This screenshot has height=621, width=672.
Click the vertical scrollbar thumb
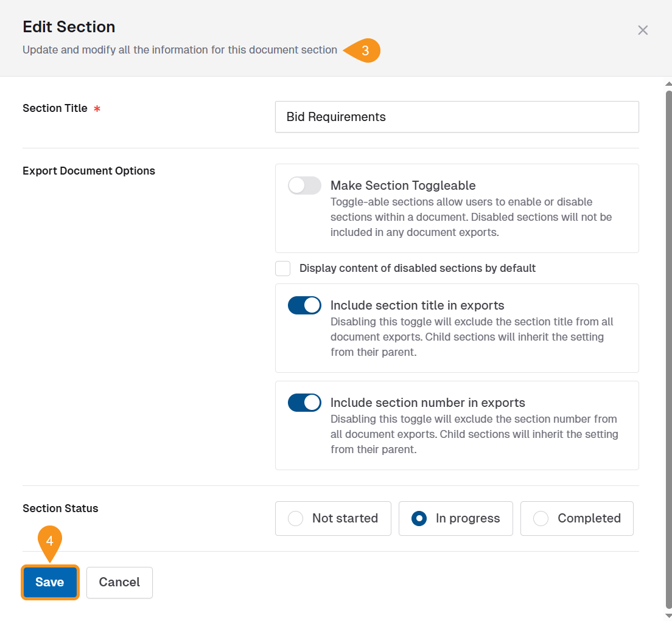tap(668, 347)
